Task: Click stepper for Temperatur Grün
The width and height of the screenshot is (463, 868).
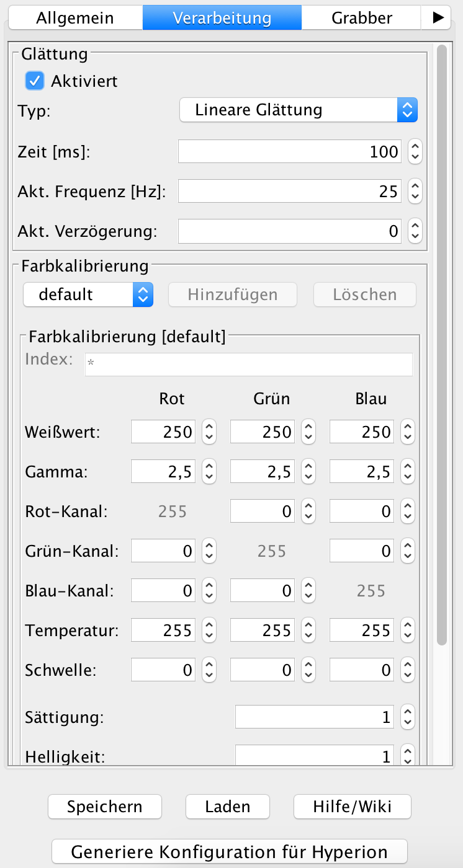Action: (308, 631)
